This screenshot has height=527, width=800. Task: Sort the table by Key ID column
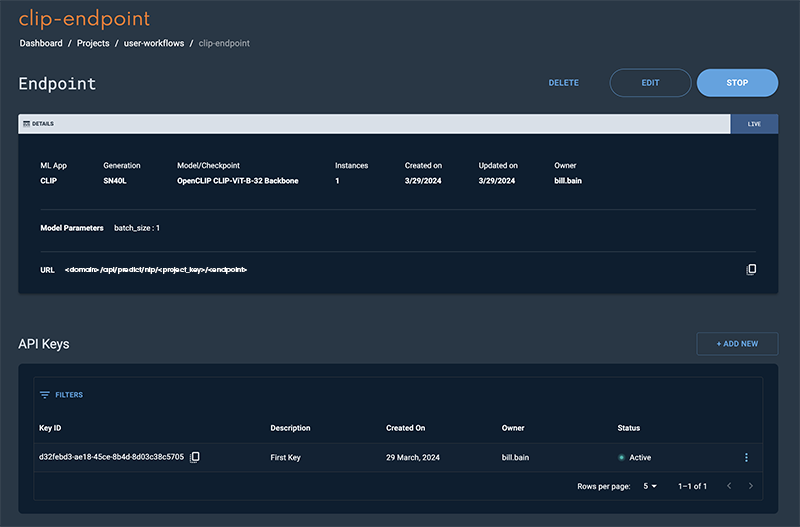51,428
